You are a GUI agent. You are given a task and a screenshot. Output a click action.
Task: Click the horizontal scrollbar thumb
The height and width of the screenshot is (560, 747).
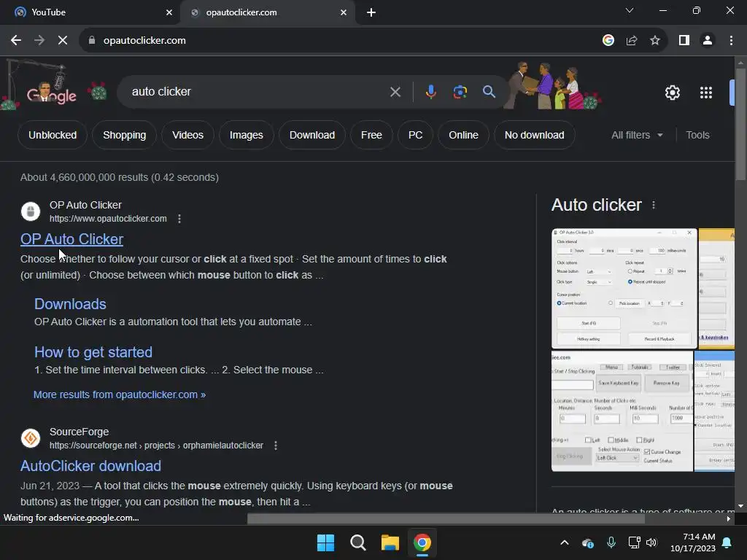446,519
